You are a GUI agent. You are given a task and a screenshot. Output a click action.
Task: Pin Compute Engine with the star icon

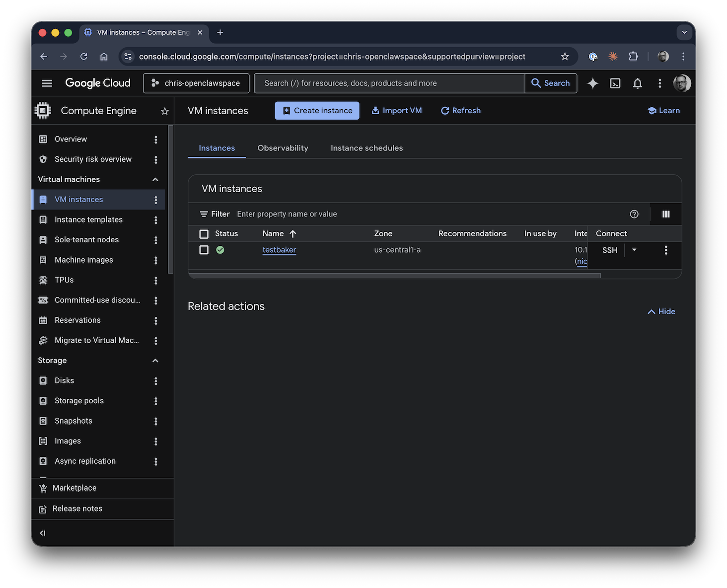coord(165,111)
